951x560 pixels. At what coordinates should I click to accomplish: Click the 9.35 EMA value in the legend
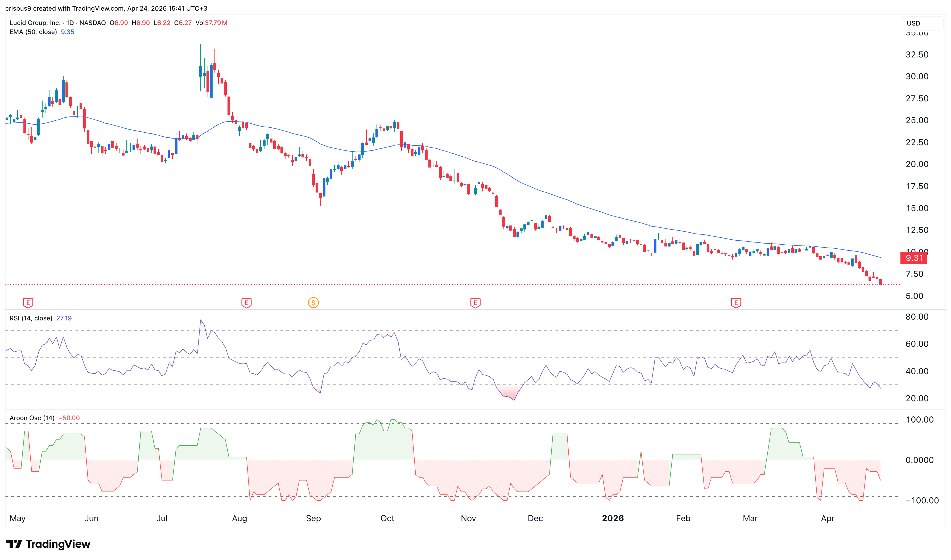pos(68,32)
